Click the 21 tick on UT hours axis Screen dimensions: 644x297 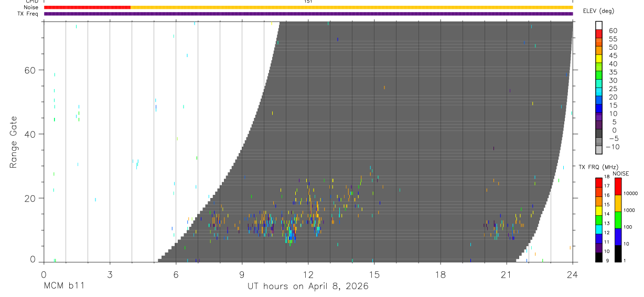[x=507, y=274]
